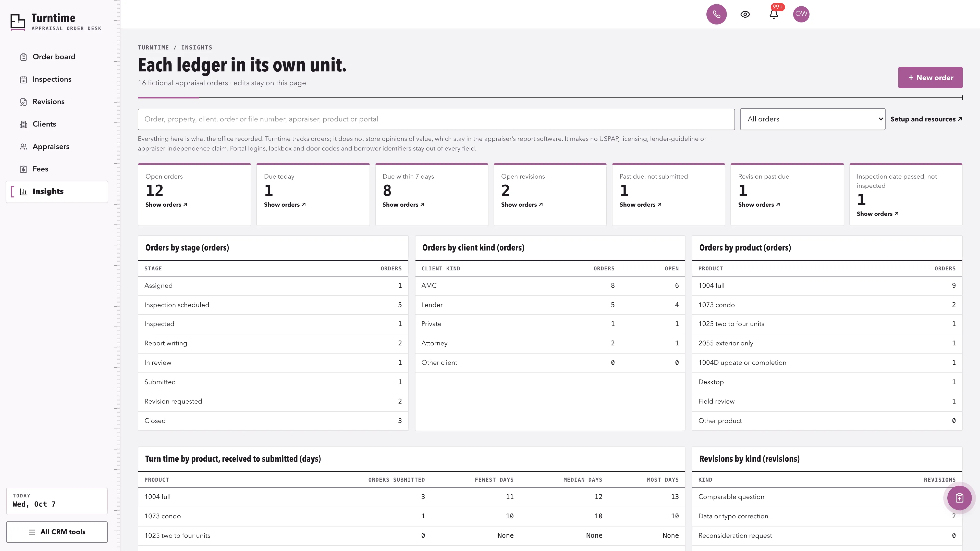980x551 pixels.
Task: Click the 'MEDIAN DAYS' column header
Action: point(582,480)
